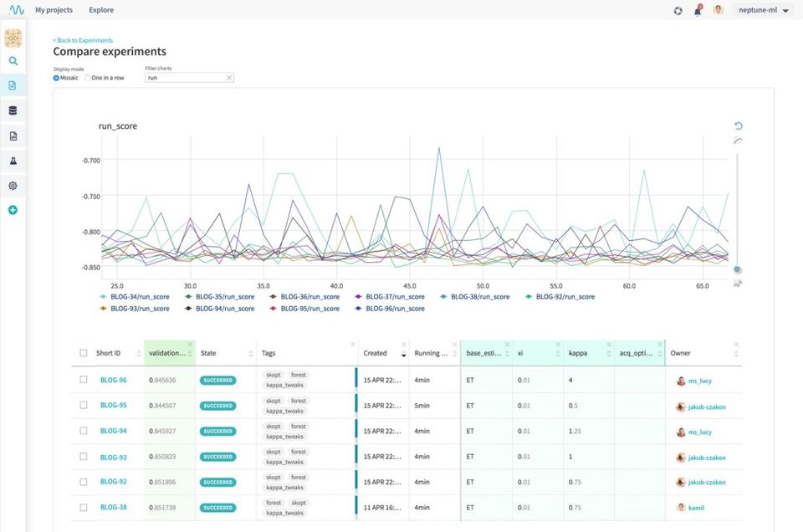The height and width of the screenshot is (532, 803).
Task: Open the neptune-ml account dropdown
Action: coord(762,11)
